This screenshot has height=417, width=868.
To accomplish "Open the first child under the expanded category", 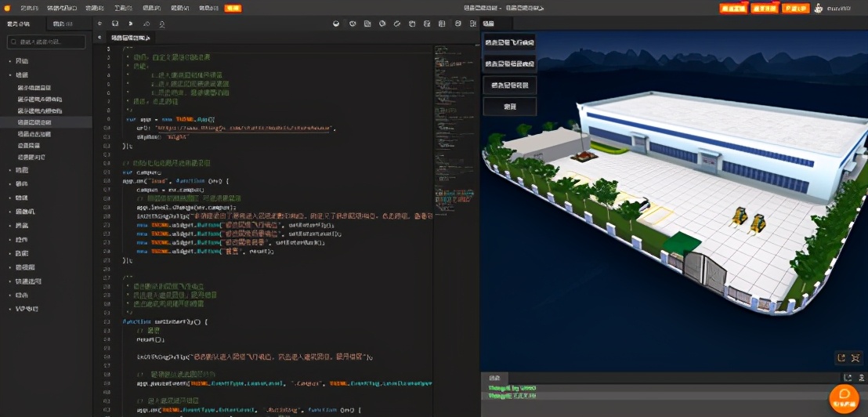I will pyautogui.click(x=34, y=88).
